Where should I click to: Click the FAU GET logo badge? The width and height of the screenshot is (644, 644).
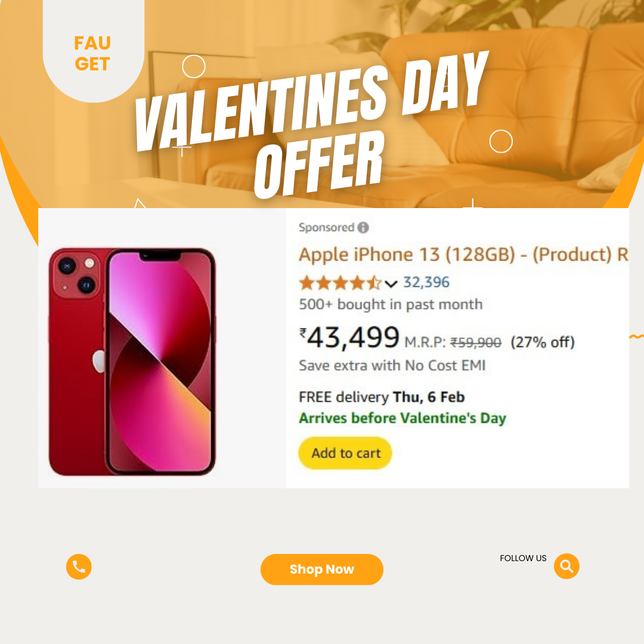pos(93,51)
